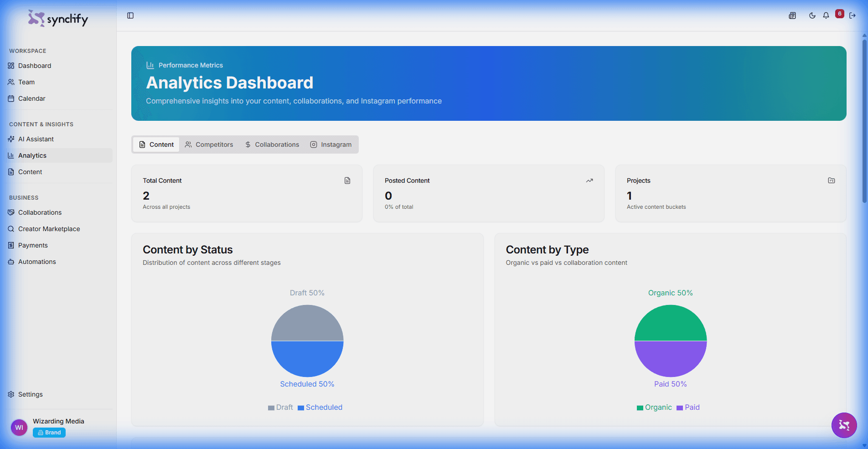
Task: Open the changelog news icon
Action: (x=792, y=15)
